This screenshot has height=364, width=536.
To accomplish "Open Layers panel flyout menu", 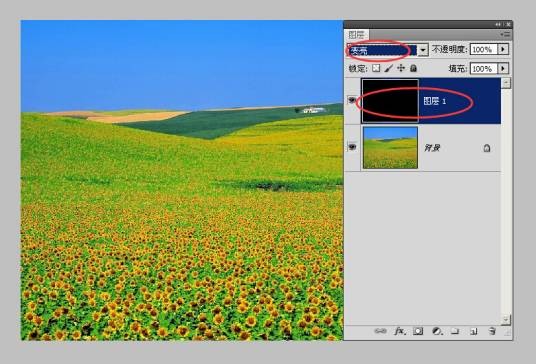I will point(505,34).
